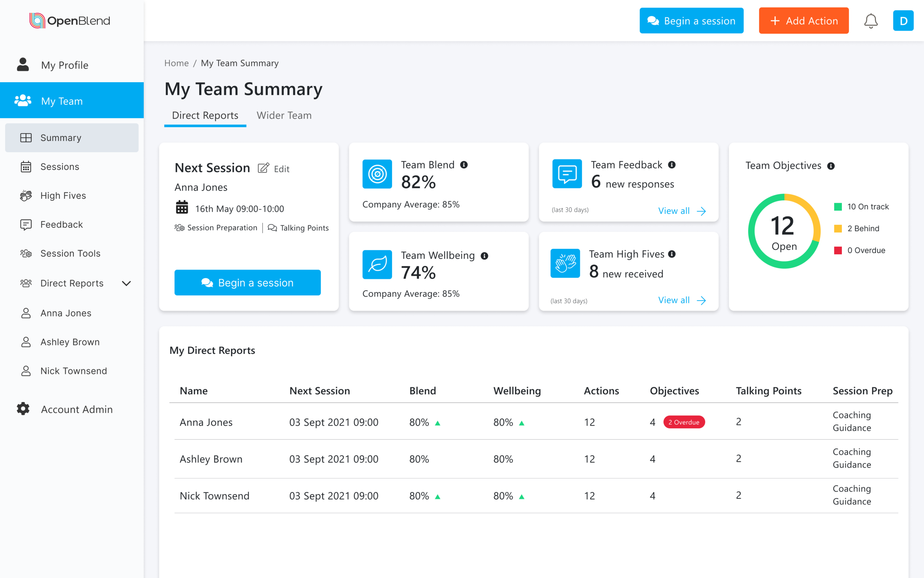This screenshot has height=578, width=924.
Task: Click the Team Wellbeing leaf icon
Action: pos(377,264)
